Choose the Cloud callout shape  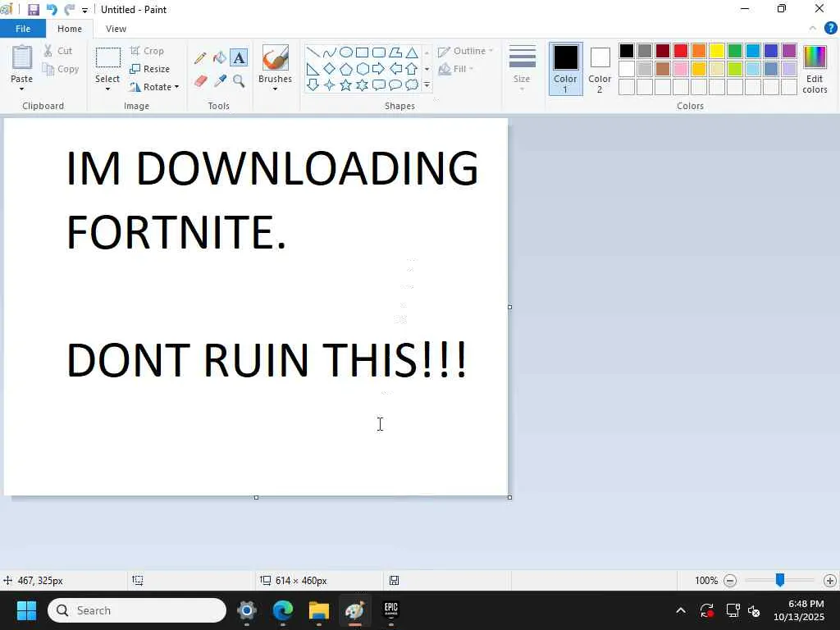[412, 84]
